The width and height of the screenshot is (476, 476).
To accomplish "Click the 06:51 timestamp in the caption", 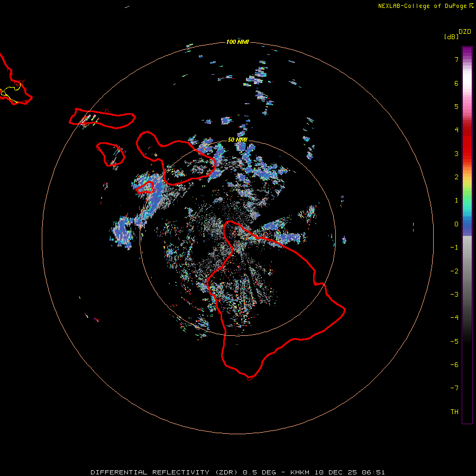I will (373, 472).
